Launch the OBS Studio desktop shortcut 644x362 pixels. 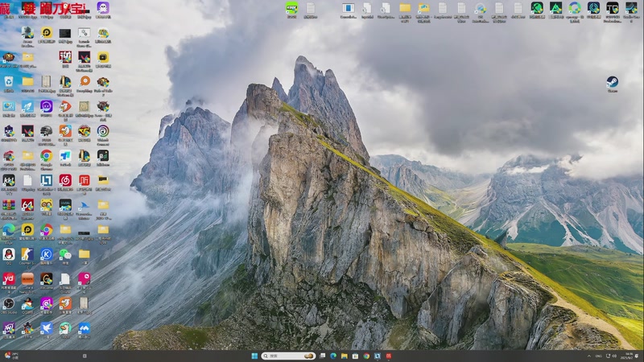click(x=9, y=304)
